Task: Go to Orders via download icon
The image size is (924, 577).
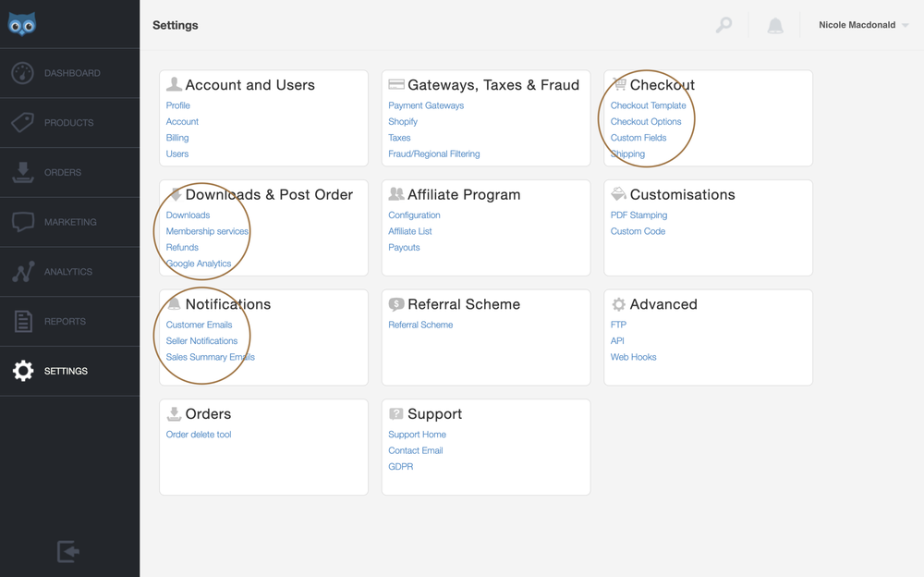Action: tap(23, 173)
